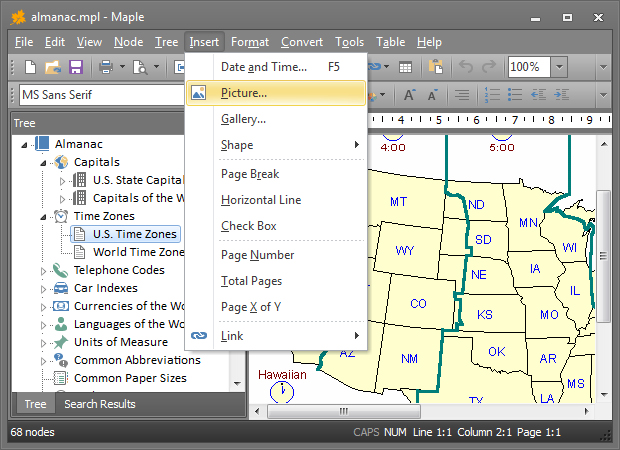Open the zoom 100% dropdown
Screen dimensions: 620x450
[x=559, y=67]
